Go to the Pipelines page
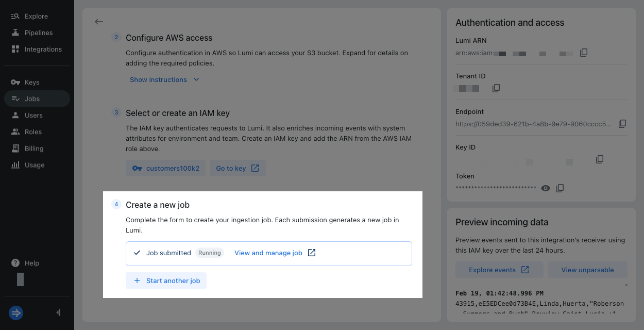Image resolution: width=644 pixels, height=330 pixels. [39, 33]
